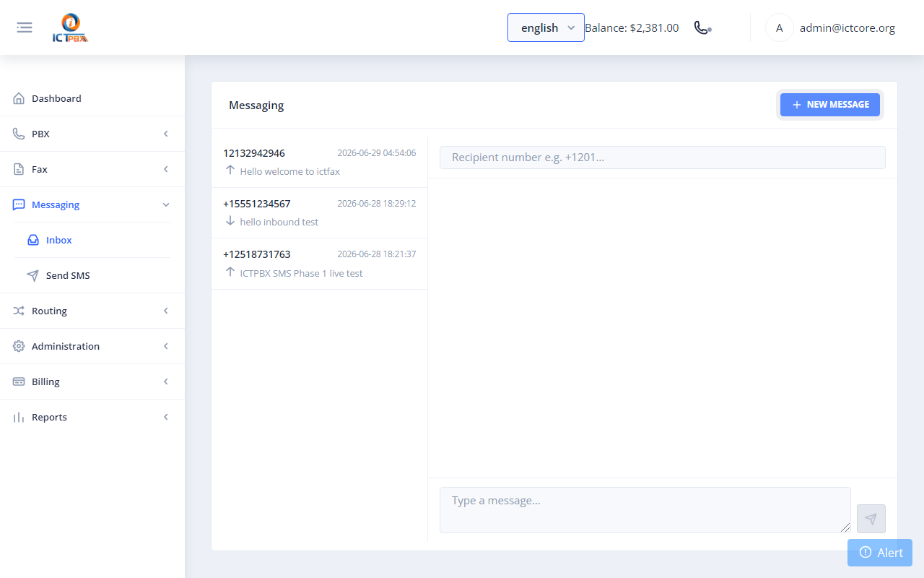Grab the message textarea resize handle
This screenshot has width=924, height=578.
[845, 527]
